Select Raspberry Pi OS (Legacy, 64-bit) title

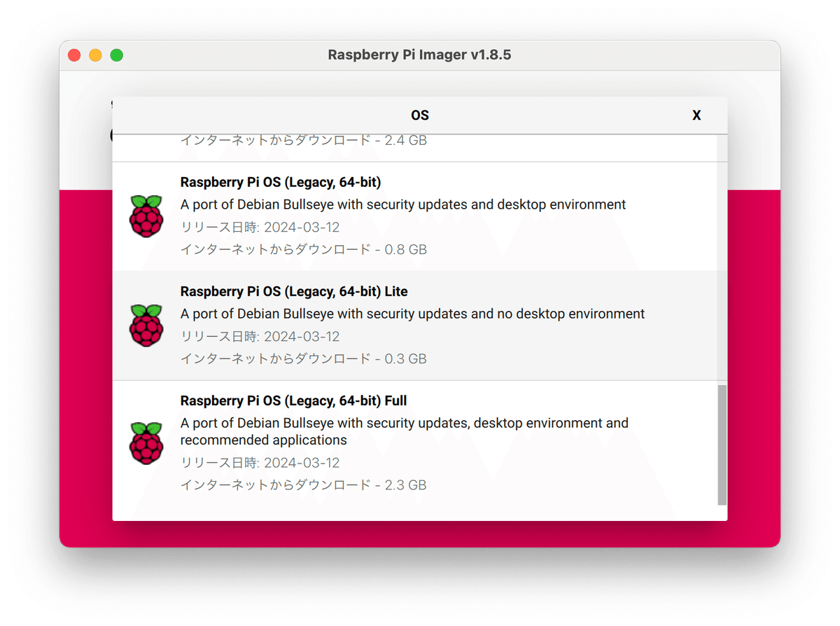tap(281, 182)
